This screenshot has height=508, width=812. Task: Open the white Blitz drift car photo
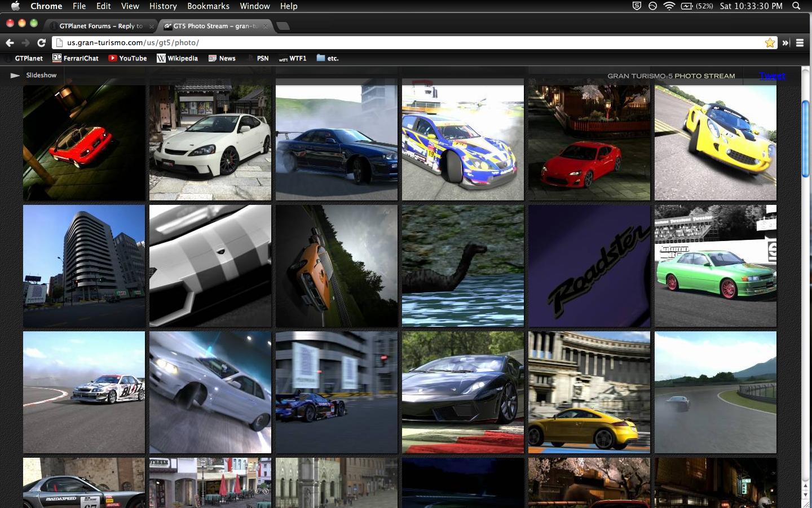tap(84, 392)
